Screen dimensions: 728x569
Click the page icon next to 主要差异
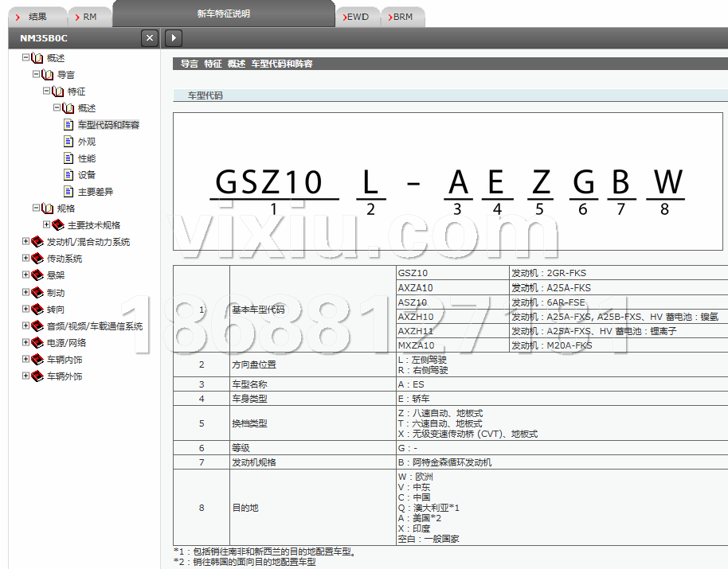point(68,192)
